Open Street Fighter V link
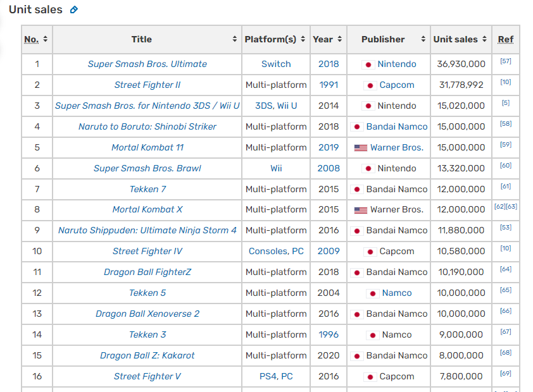 pyautogui.click(x=147, y=376)
